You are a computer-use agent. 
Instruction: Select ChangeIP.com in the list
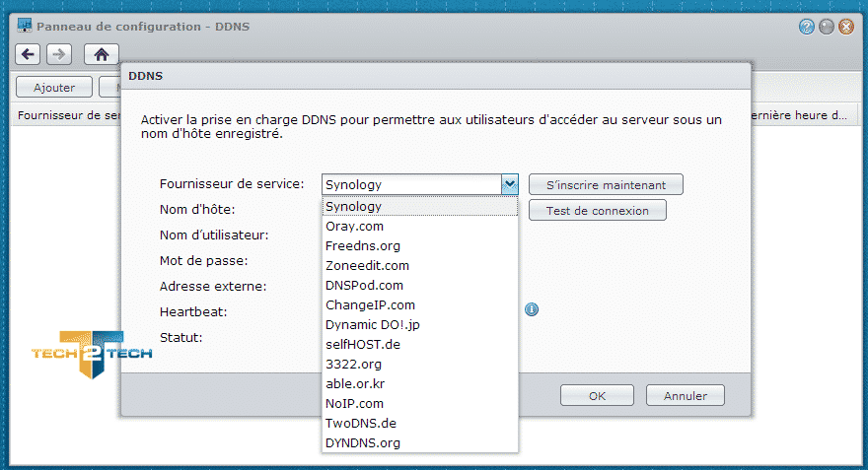[420, 305]
